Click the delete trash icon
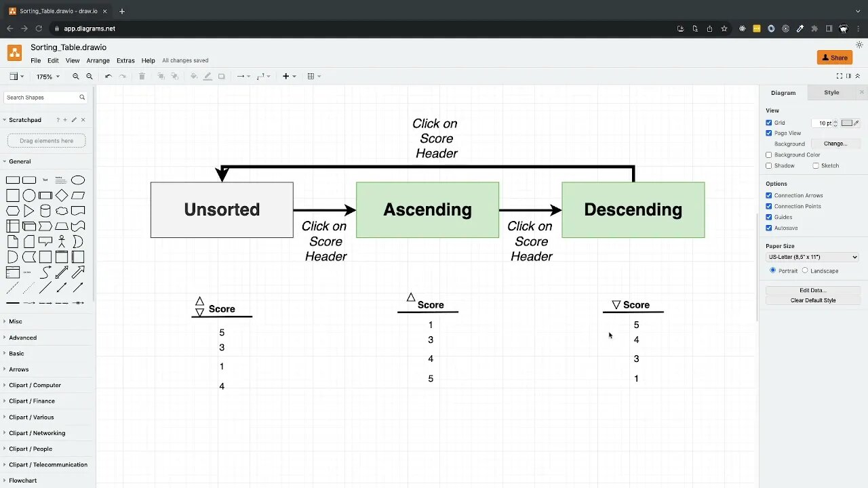Viewport: 868px width, 488px height. (x=142, y=77)
